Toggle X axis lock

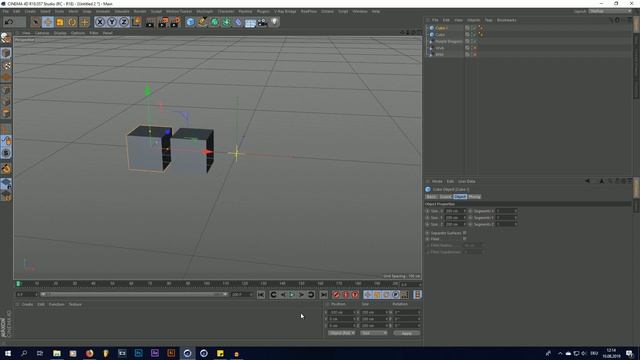tap(100, 22)
